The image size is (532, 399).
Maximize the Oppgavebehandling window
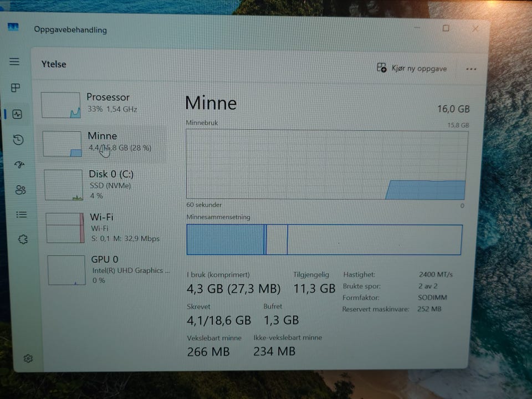pos(446,28)
